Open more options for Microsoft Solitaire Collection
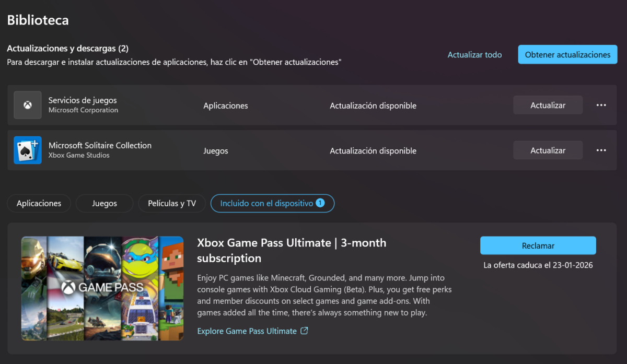 (x=601, y=150)
